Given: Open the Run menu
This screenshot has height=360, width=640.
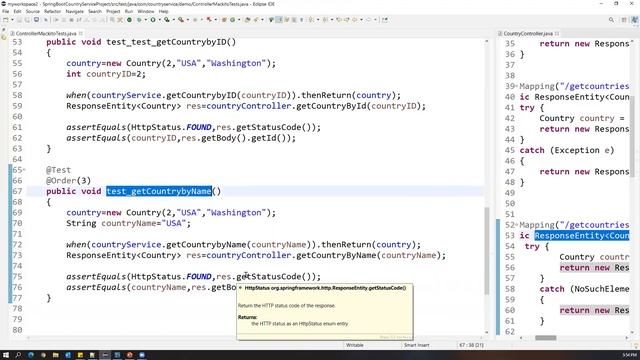Looking at the screenshot, I should coord(129,11).
